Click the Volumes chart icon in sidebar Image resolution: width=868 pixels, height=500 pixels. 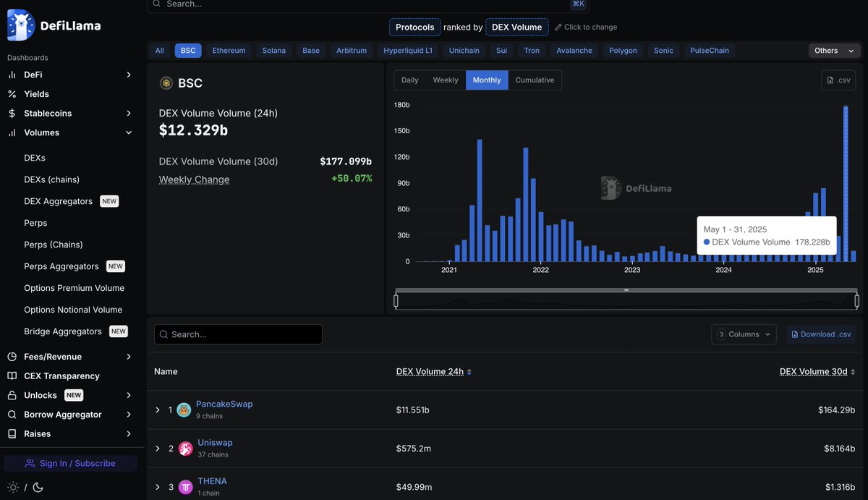pyautogui.click(x=12, y=132)
